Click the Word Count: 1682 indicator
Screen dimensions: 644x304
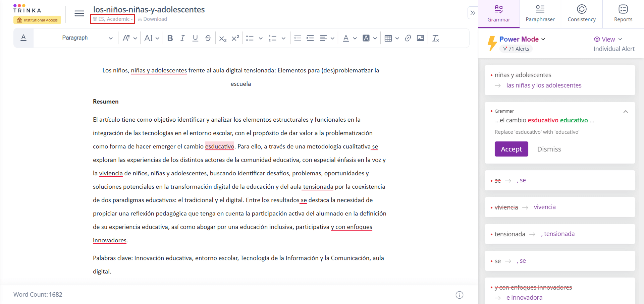38,295
